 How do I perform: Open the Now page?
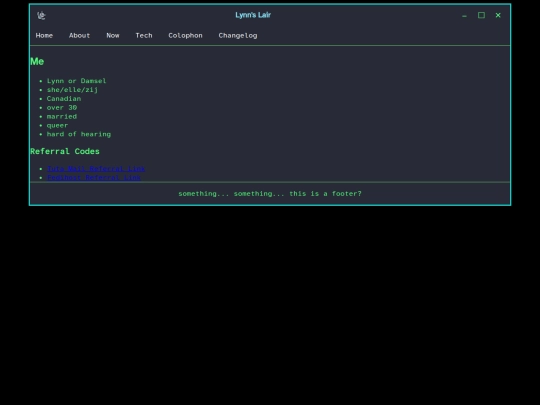(x=113, y=35)
